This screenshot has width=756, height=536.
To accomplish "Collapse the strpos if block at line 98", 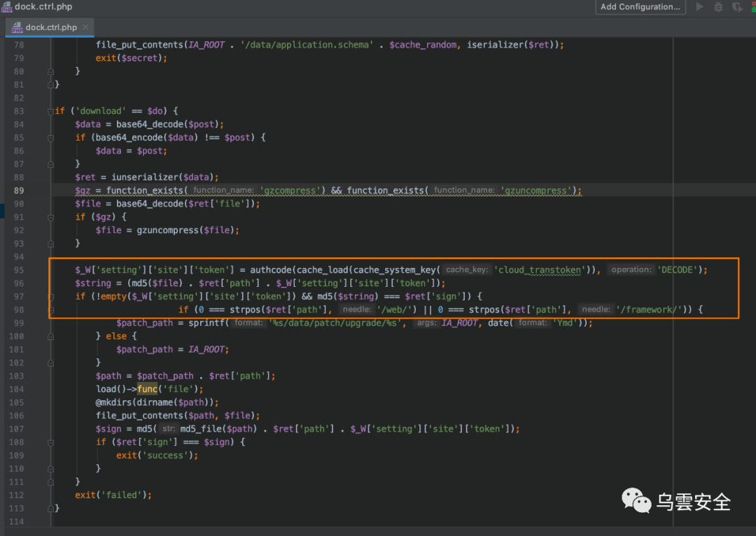I will (50, 310).
